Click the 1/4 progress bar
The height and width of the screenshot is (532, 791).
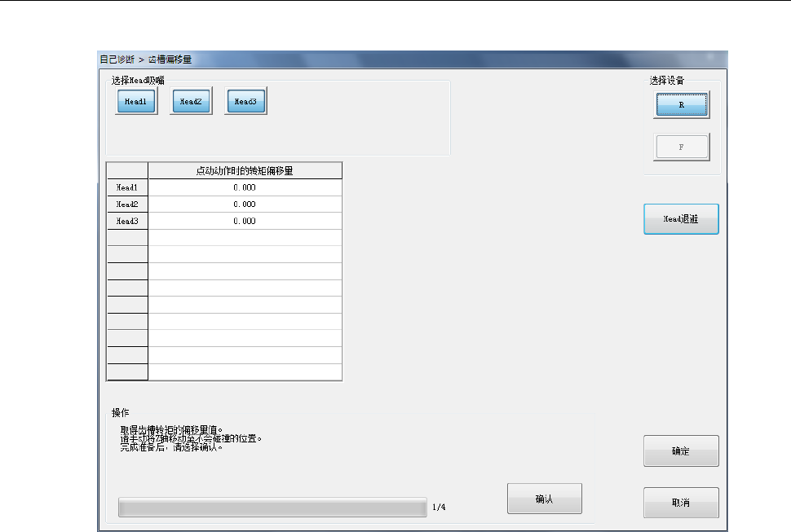(272, 508)
